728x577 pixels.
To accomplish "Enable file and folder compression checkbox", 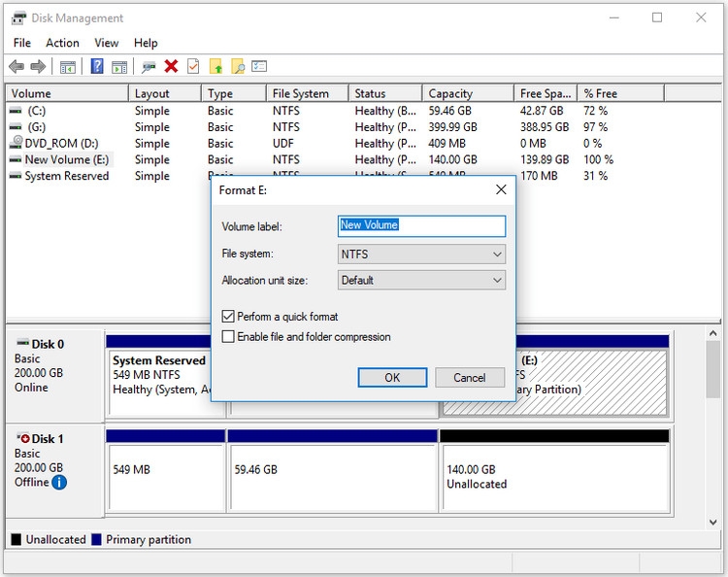I will point(228,336).
